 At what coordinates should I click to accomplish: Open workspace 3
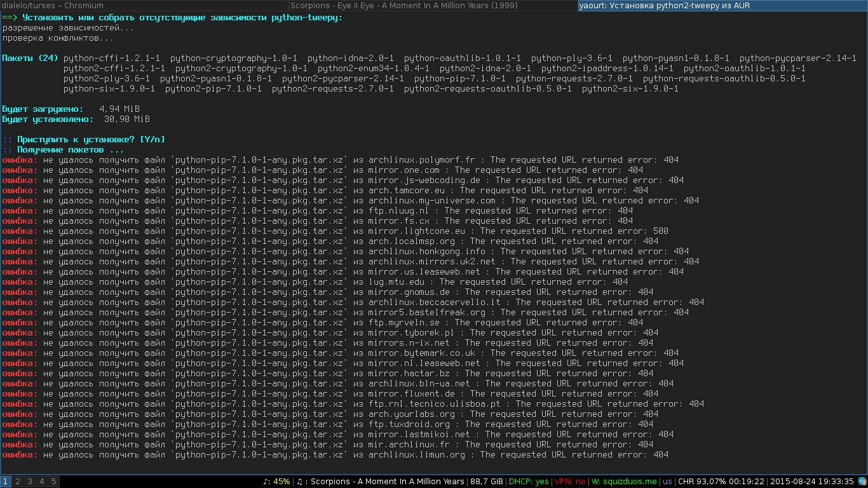[x=30, y=482]
